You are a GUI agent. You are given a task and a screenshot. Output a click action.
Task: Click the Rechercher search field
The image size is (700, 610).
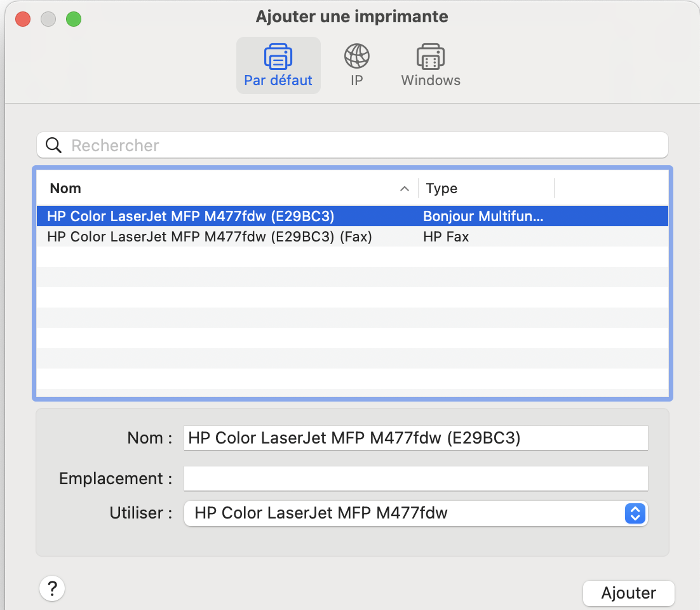362,146
